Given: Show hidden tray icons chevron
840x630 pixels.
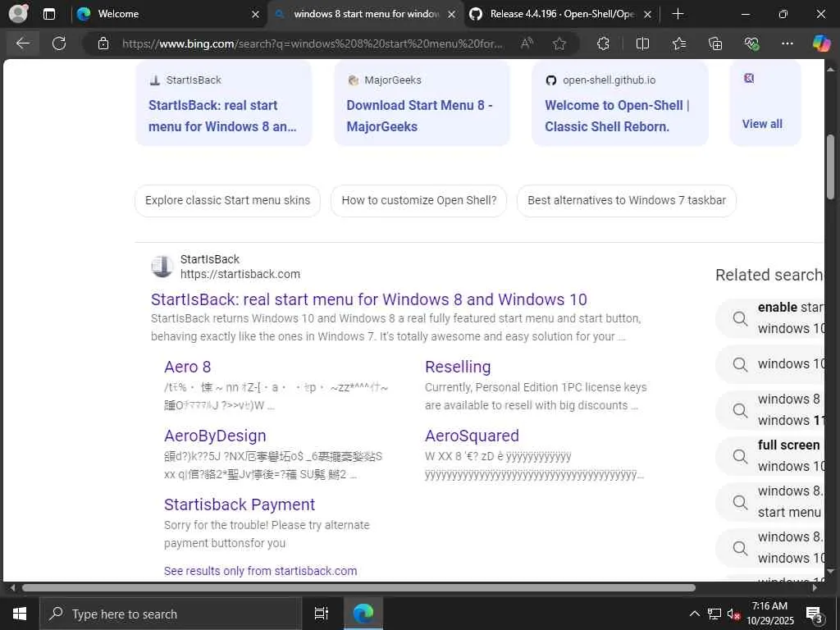Looking at the screenshot, I should (x=694, y=614).
